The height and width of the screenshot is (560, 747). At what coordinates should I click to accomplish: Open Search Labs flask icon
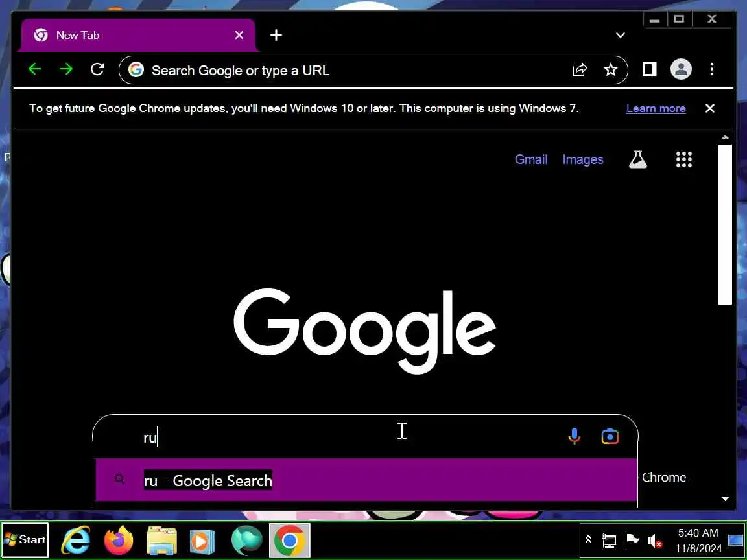(x=638, y=159)
